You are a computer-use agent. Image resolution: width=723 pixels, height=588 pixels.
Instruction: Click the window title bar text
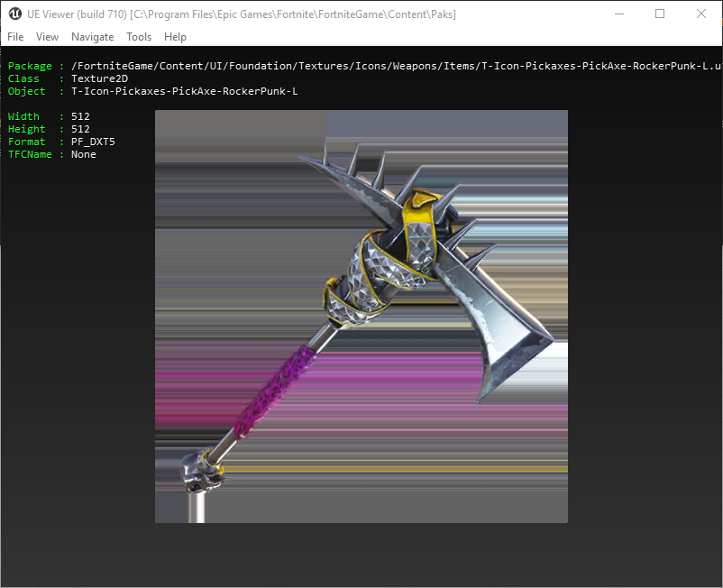click(x=243, y=14)
